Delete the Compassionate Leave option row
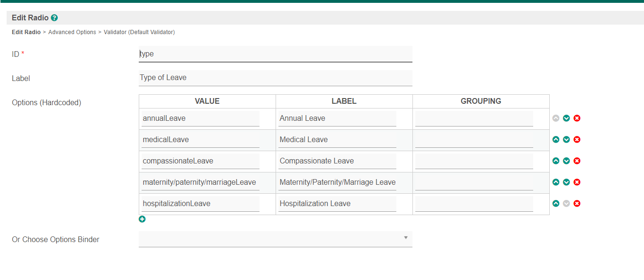Image resolution: width=644 pixels, height=280 pixels. (577, 161)
